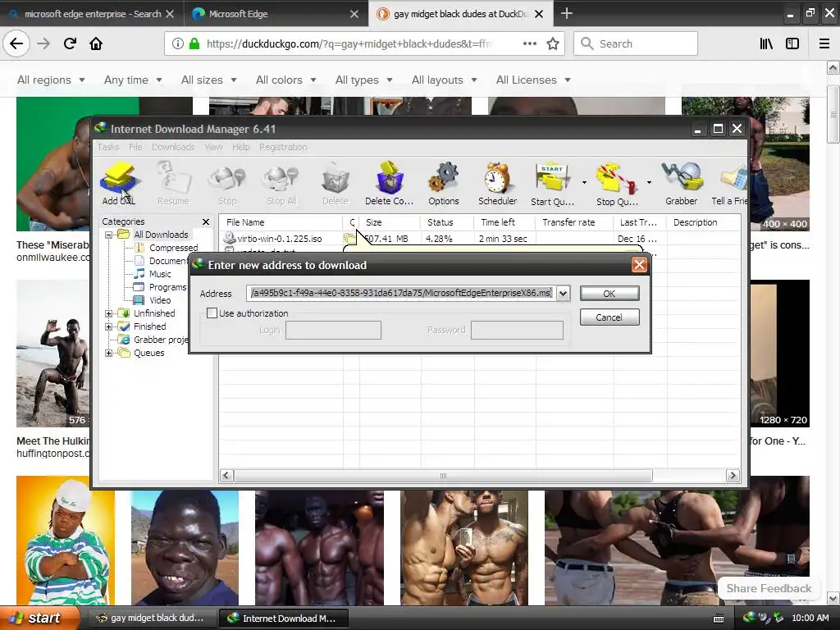Click the Add URL toolbar icon
840x630 pixels.
click(x=119, y=183)
